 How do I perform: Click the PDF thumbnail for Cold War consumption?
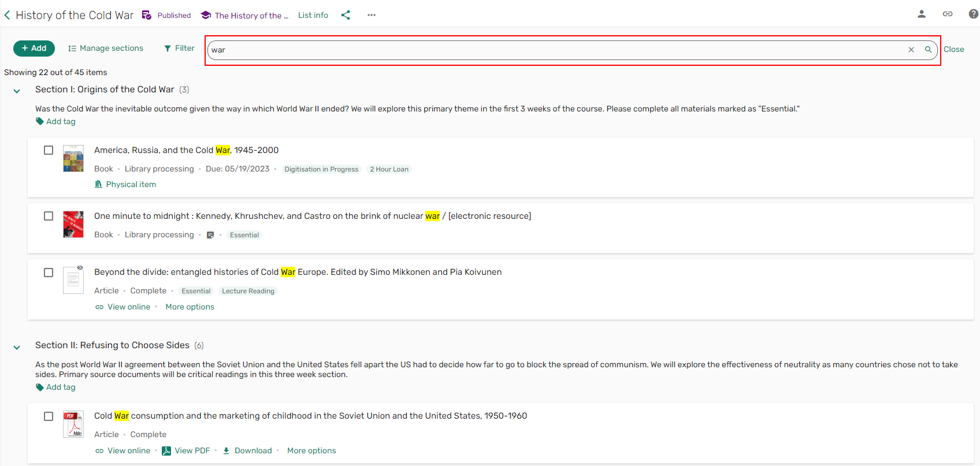point(73,424)
